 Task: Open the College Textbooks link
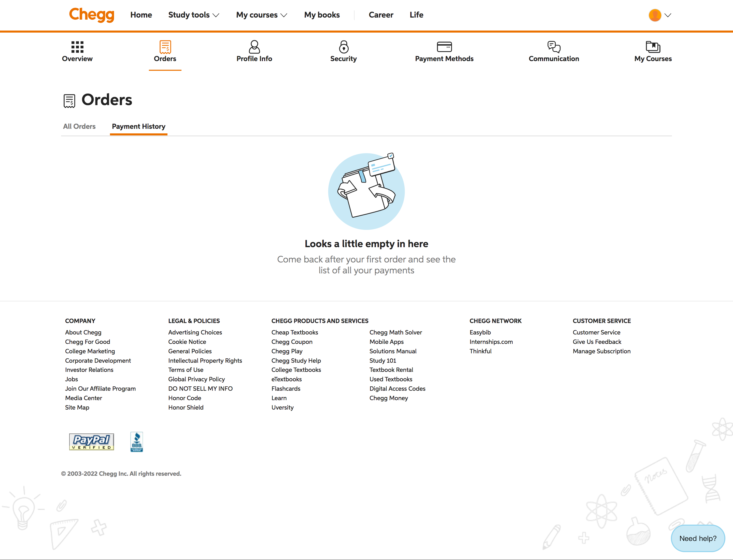296,370
